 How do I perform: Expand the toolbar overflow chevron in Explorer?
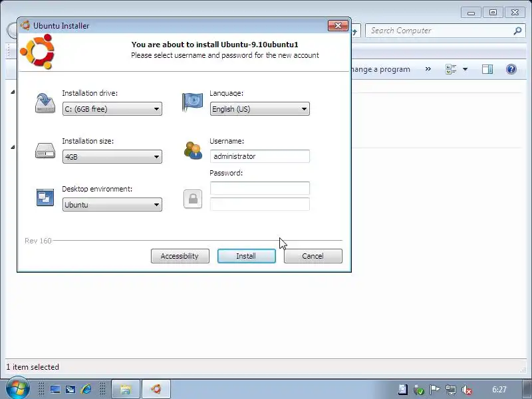click(x=428, y=69)
